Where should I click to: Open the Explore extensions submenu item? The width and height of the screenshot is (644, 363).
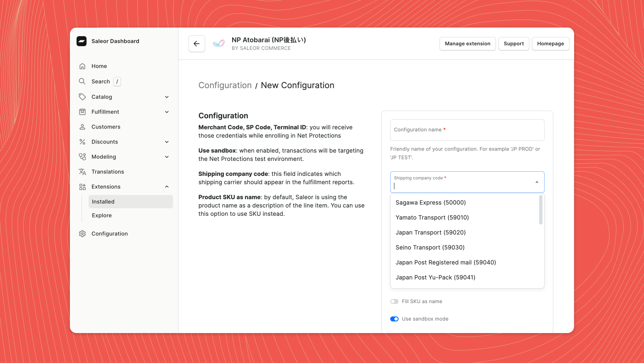pyautogui.click(x=102, y=215)
